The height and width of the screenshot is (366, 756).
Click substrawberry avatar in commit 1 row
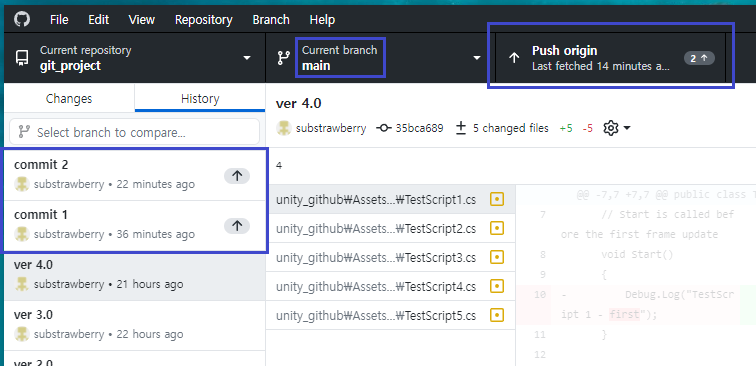click(22, 234)
